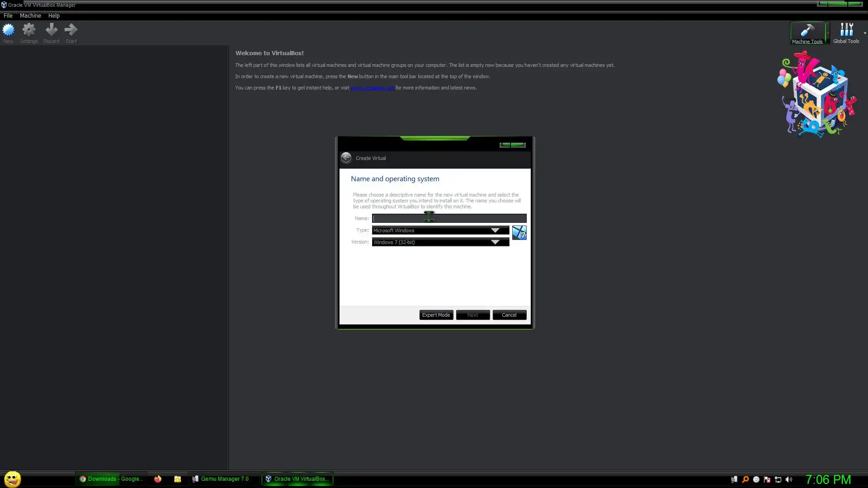Follow the www.virtualbox.org link
Screen dimensions: 868x488
[372, 88]
